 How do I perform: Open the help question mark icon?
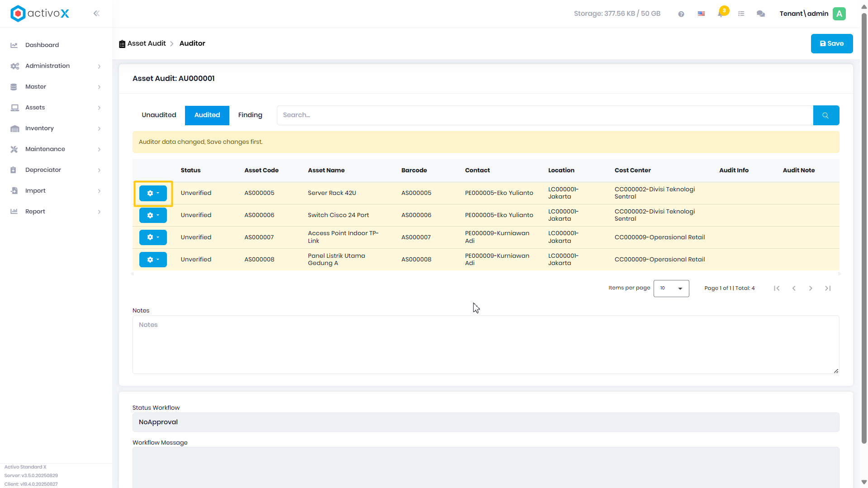pos(681,14)
